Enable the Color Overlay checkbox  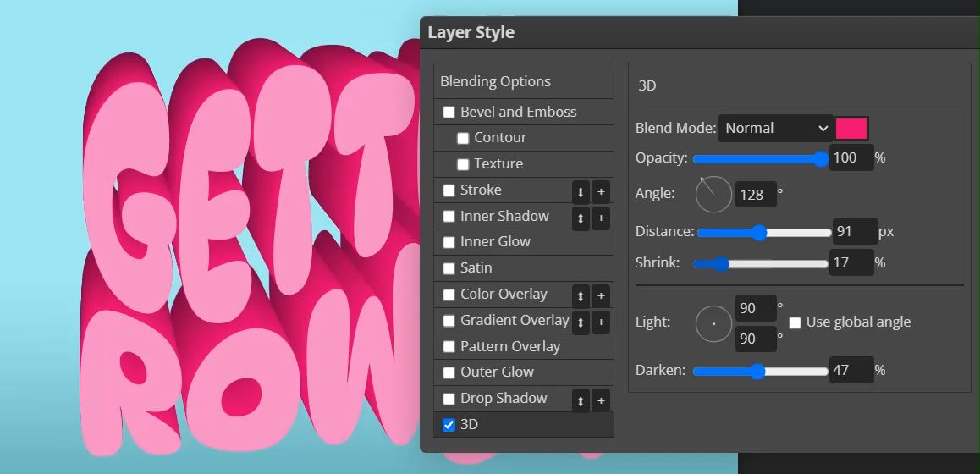[x=449, y=295]
